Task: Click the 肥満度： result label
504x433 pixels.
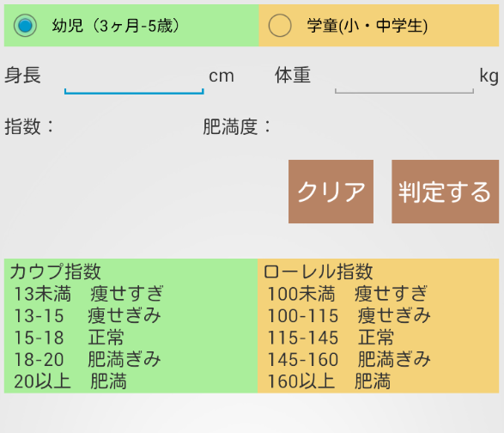Action: click(x=237, y=126)
